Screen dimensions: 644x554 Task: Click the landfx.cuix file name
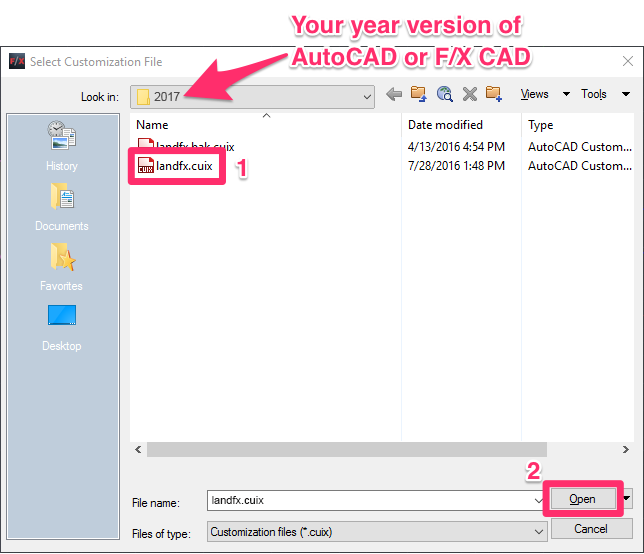(184, 166)
